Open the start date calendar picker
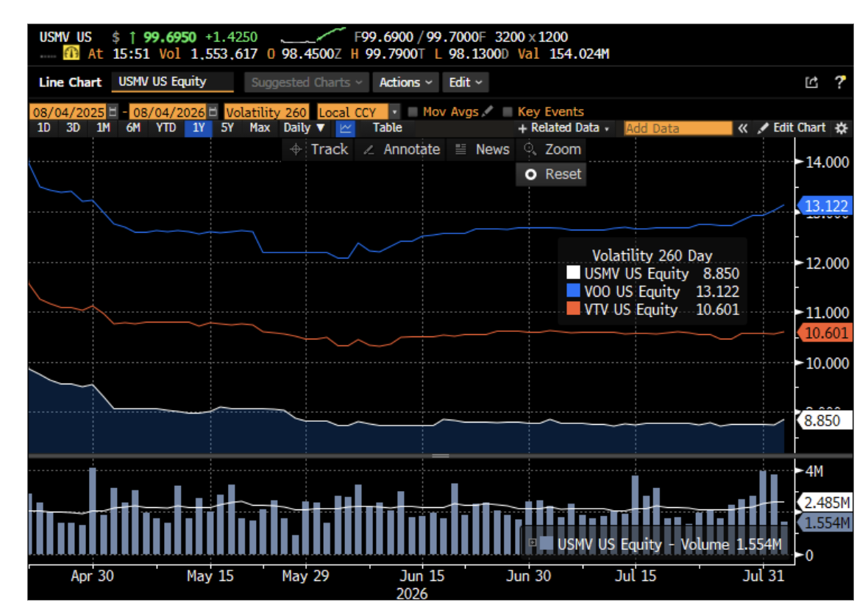This screenshot has width=868, height=611. point(113,112)
